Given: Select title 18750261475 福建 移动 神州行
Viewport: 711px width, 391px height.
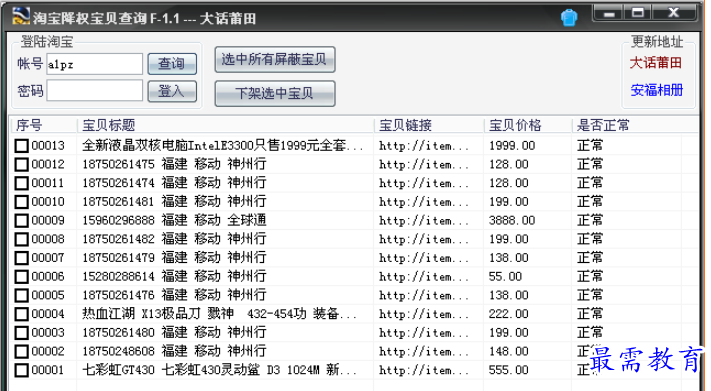Looking at the screenshot, I should pos(174,164).
